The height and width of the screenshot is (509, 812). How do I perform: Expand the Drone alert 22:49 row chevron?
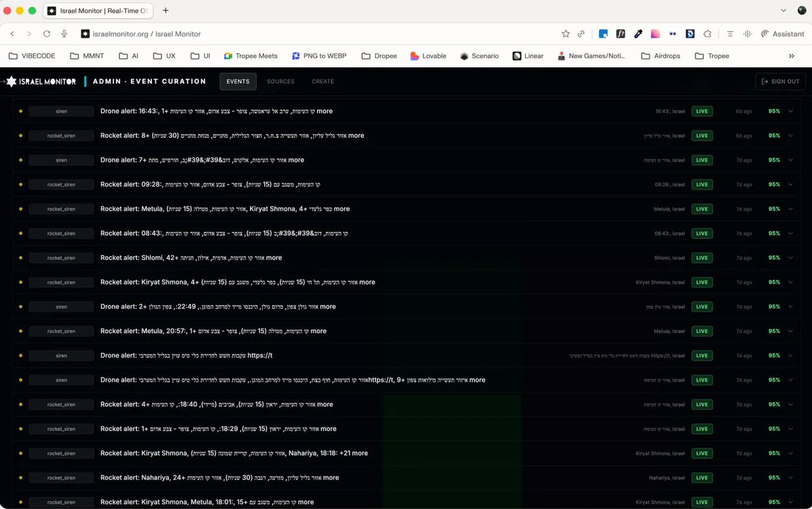(x=790, y=307)
